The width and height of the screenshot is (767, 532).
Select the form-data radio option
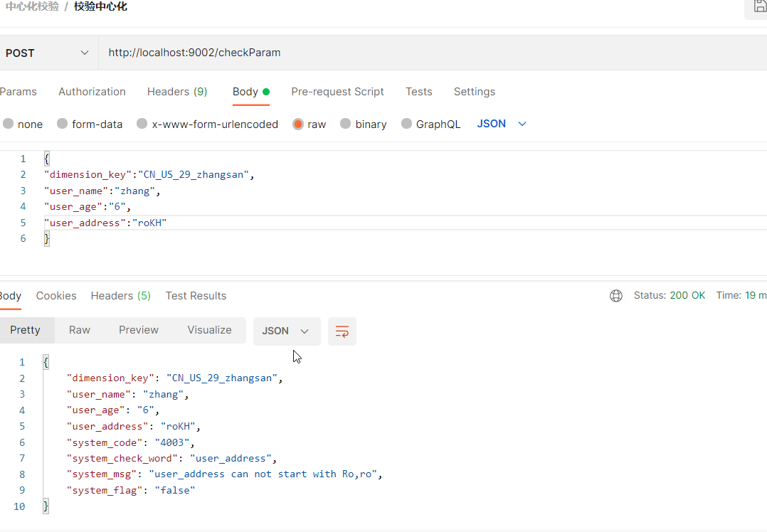click(x=62, y=124)
